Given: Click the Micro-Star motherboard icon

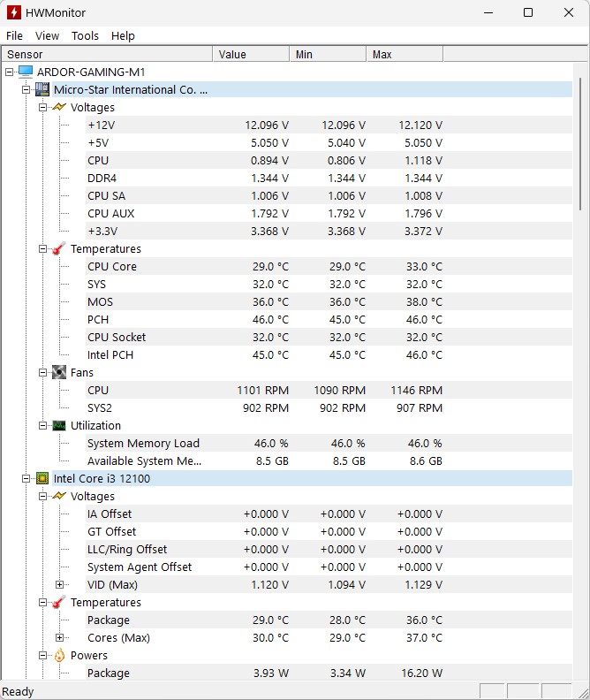Looking at the screenshot, I should pos(42,89).
